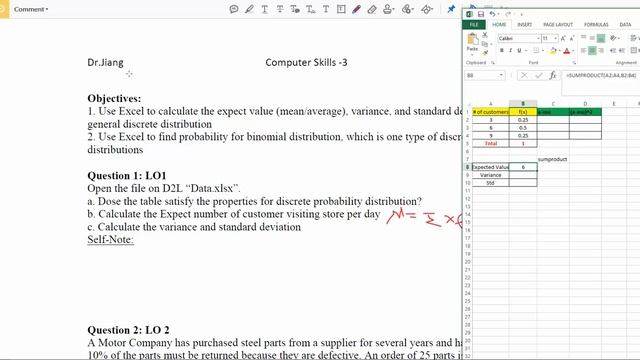Open the drawing shapes tool
Viewport: 640px width, 360px height.
(x=427, y=9)
